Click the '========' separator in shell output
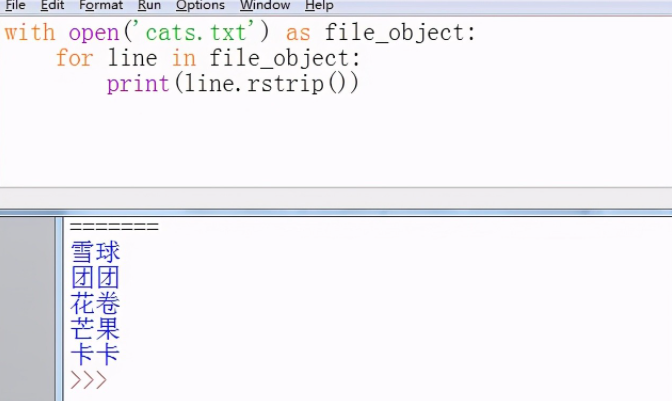Screen dimensions: 672x401 click(x=114, y=226)
